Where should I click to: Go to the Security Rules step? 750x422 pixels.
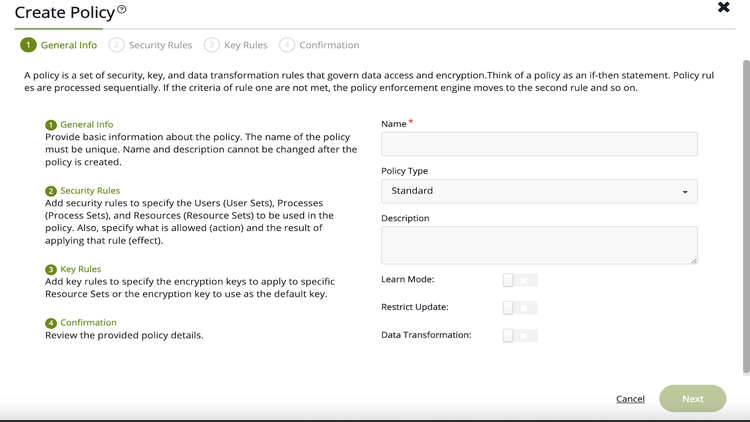click(x=150, y=45)
